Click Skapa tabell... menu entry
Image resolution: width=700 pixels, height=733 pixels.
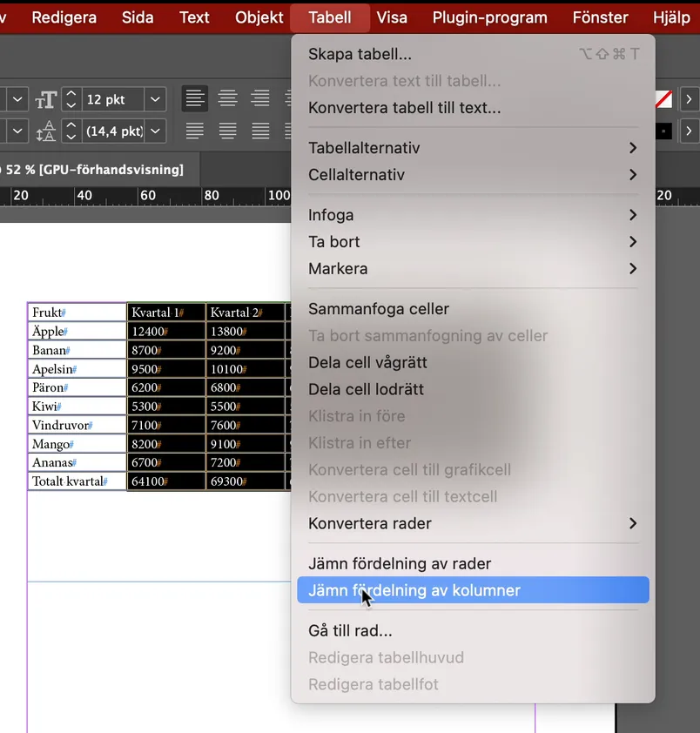click(360, 54)
